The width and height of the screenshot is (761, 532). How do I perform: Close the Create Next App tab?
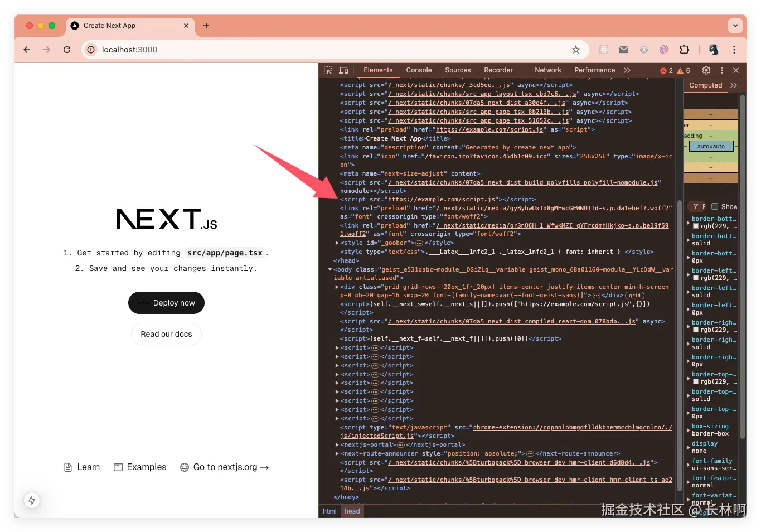click(x=186, y=26)
